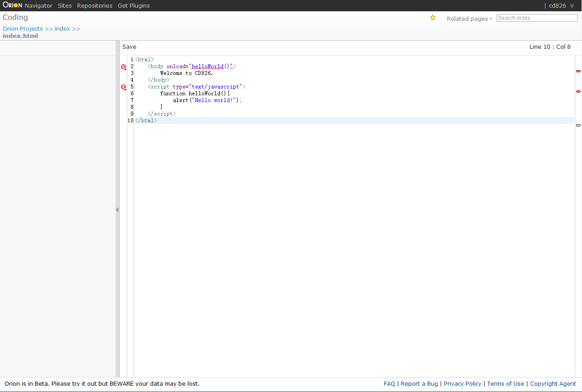Click the top red overview ruler marker

[x=578, y=71]
